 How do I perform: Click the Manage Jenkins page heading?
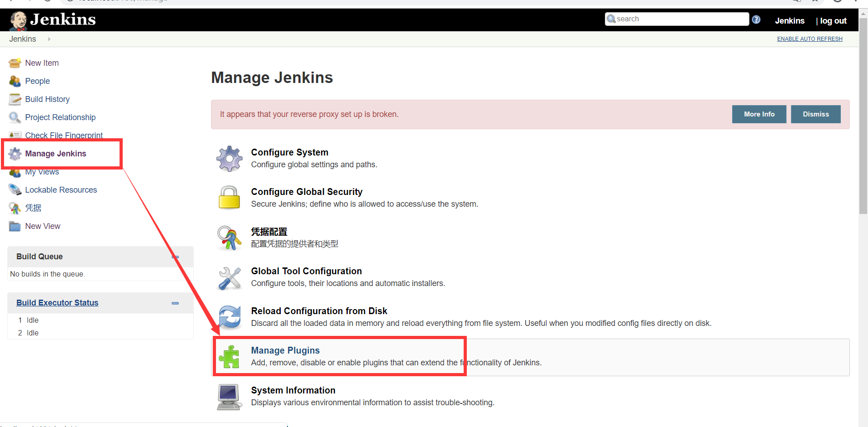click(272, 78)
